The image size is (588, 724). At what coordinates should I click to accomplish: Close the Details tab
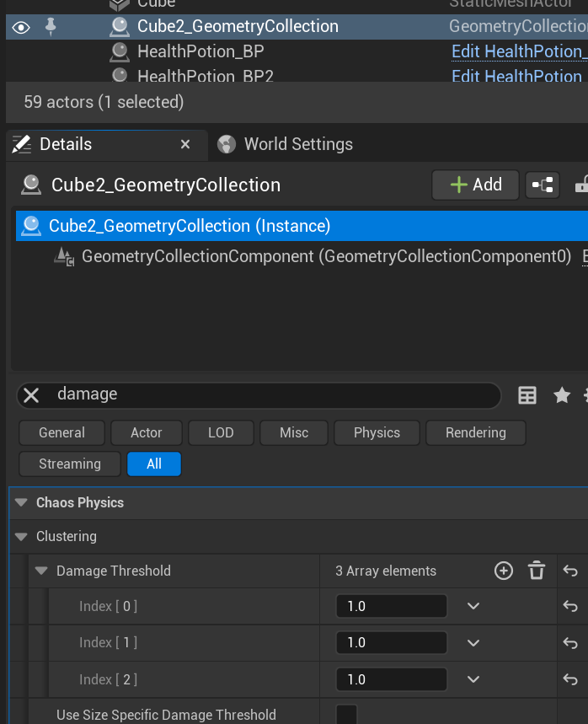pos(185,145)
